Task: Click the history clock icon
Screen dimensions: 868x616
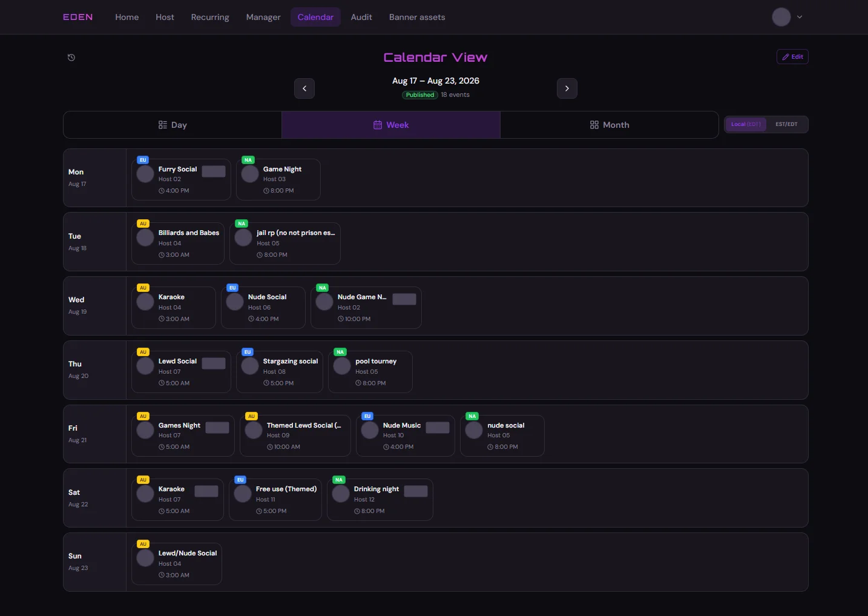Action: pos(71,58)
